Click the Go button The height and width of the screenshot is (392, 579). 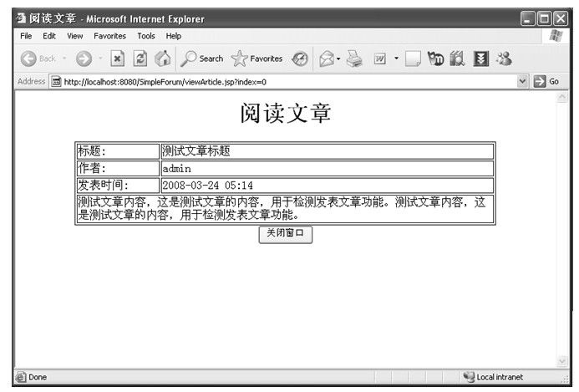(x=546, y=81)
